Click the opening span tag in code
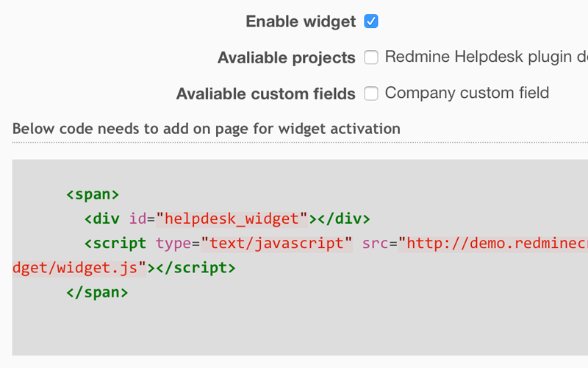This screenshot has height=368, width=588. point(93,194)
